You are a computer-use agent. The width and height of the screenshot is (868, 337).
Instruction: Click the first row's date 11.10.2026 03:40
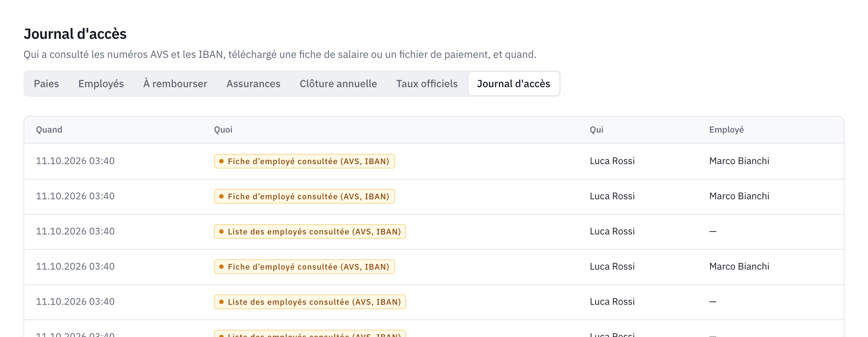click(x=75, y=161)
